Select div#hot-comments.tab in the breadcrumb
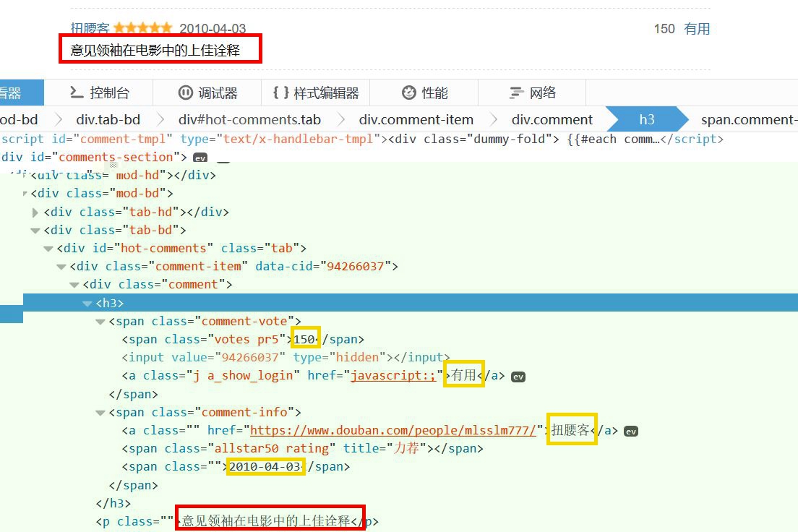798x532 pixels. click(249, 120)
